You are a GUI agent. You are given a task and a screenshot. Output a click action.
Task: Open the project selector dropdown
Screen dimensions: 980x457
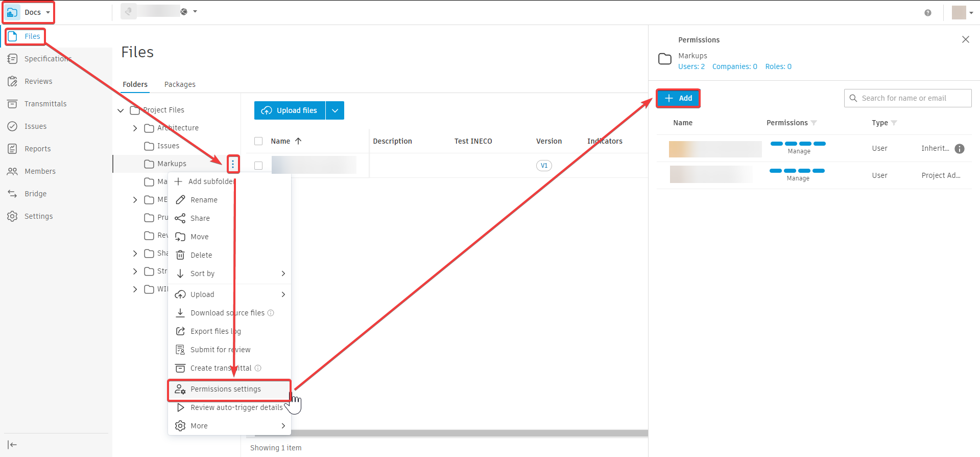click(195, 12)
